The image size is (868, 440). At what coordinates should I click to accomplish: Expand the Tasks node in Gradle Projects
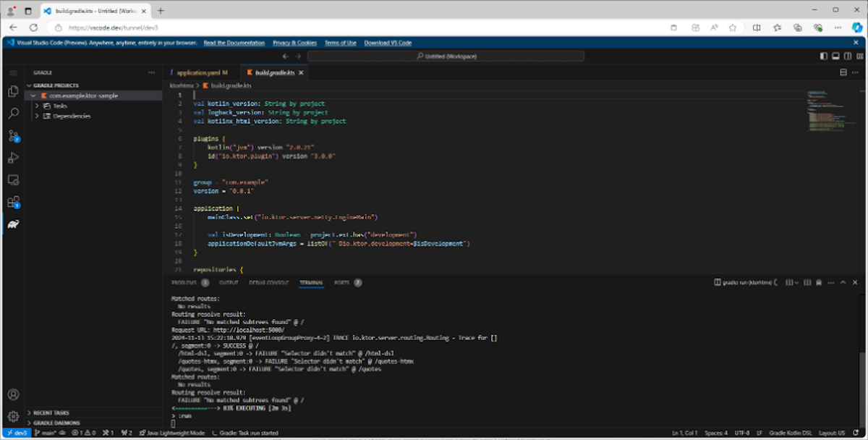click(37, 106)
